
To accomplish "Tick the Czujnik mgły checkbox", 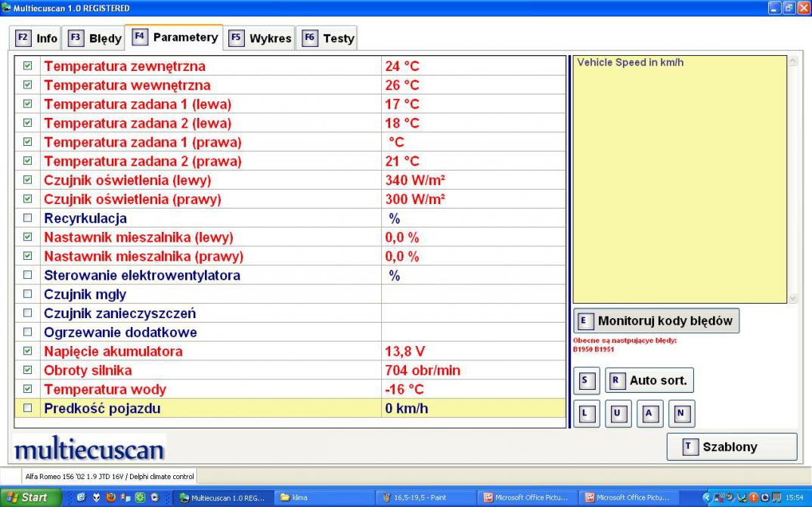I will click(28, 294).
